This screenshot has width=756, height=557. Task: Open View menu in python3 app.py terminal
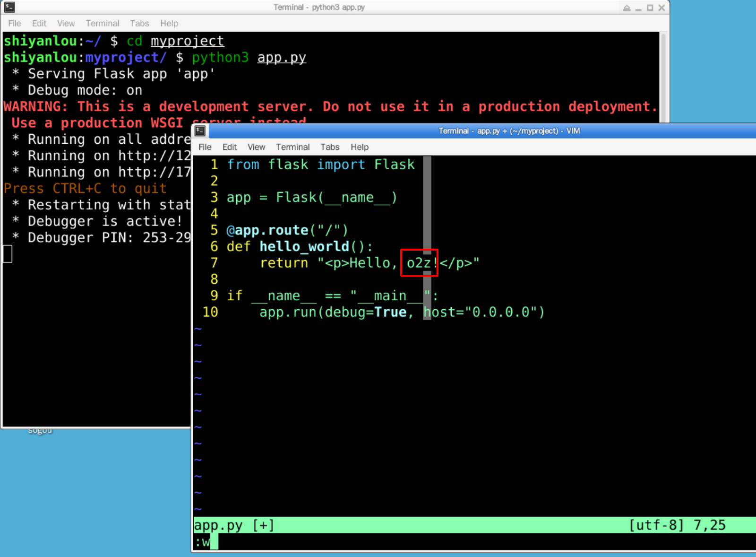tap(66, 23)
